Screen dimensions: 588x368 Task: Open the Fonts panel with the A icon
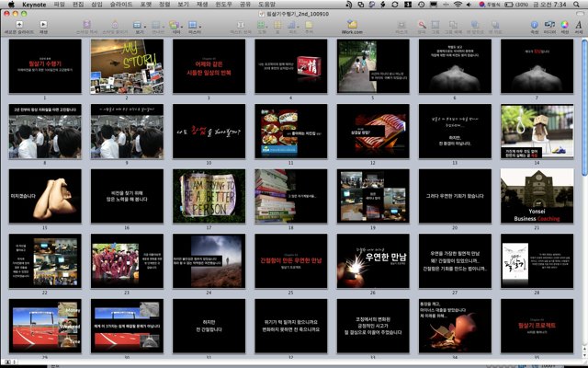click(x=579, y=25)
